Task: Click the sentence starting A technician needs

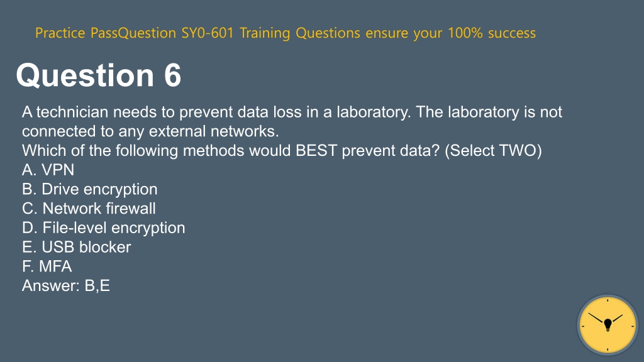Action: 216,112
